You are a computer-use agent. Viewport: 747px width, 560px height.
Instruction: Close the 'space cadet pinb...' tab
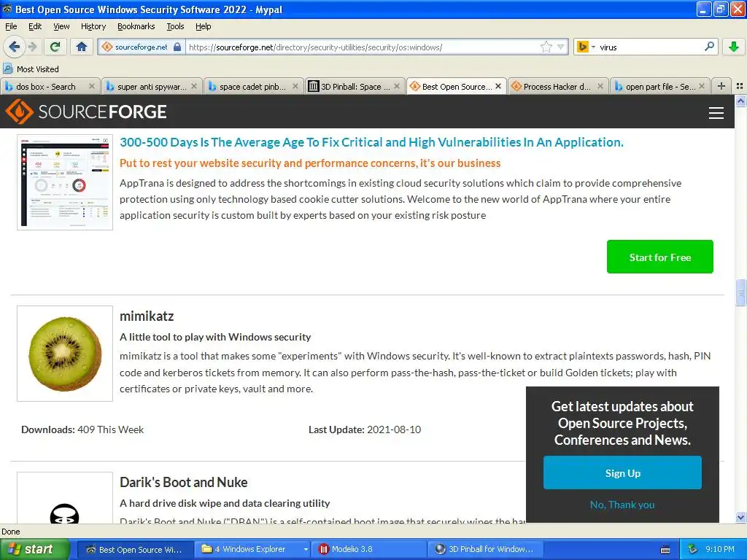(x=295, y=86)
